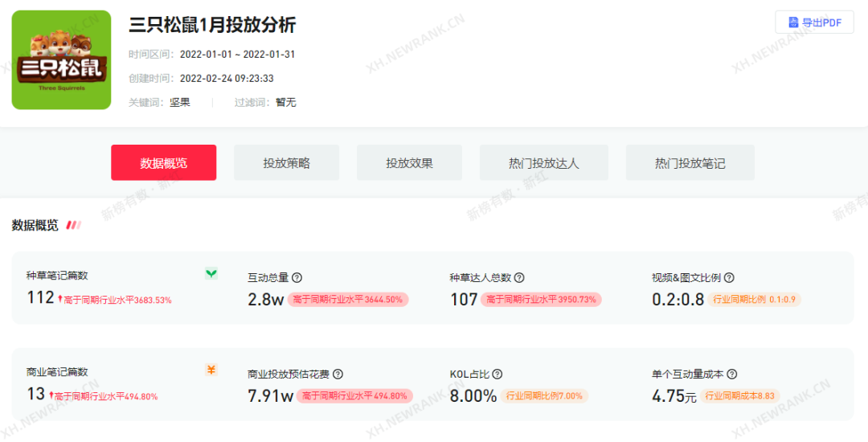
Task: Click the 高于同期行业水平3683.53% text
Action: click(x=118, y=300)
